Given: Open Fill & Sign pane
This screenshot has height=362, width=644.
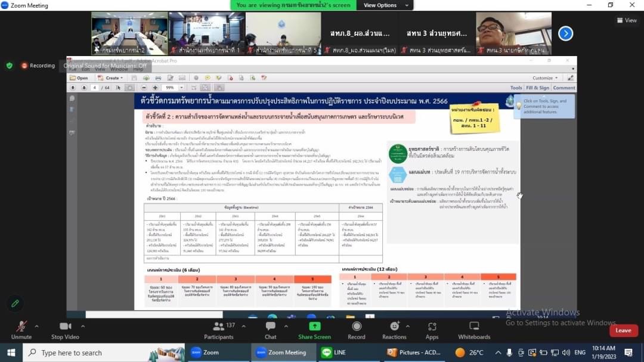Looking at the screenshot, I should (x=537, y=88).
